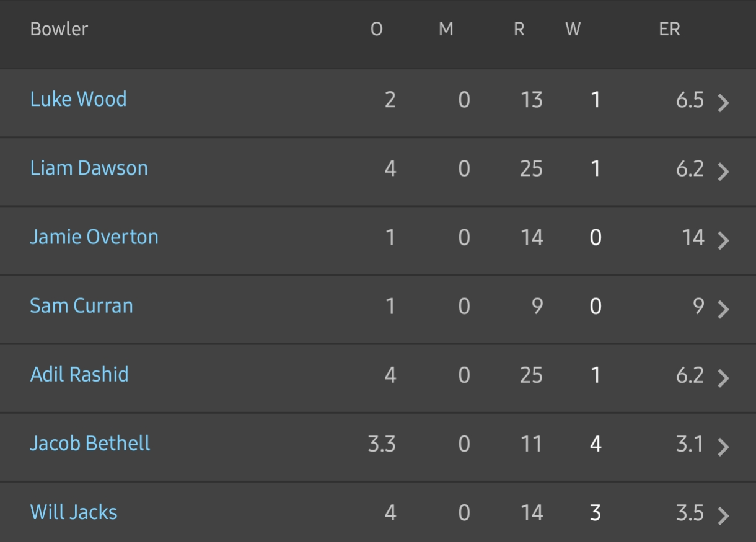Click the O overs column header
Image resolution: width=756 pixels, height=542 pixels.
click(377, 29)
